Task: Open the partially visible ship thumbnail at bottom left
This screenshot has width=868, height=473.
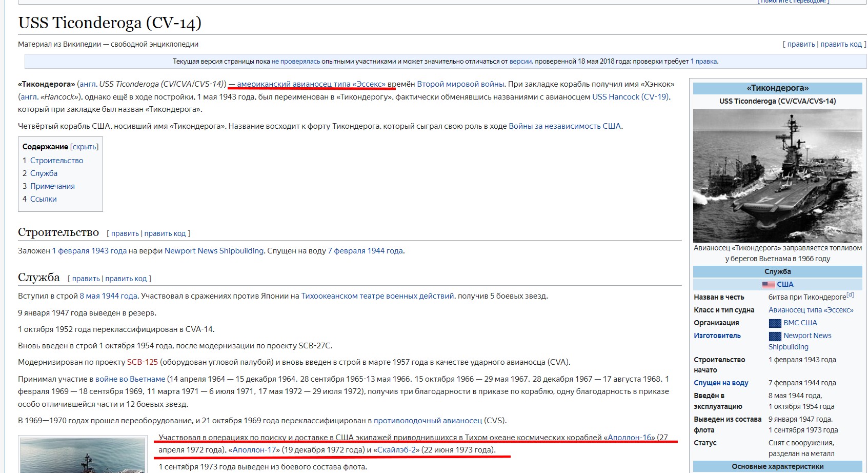Action: click(83, 455)
